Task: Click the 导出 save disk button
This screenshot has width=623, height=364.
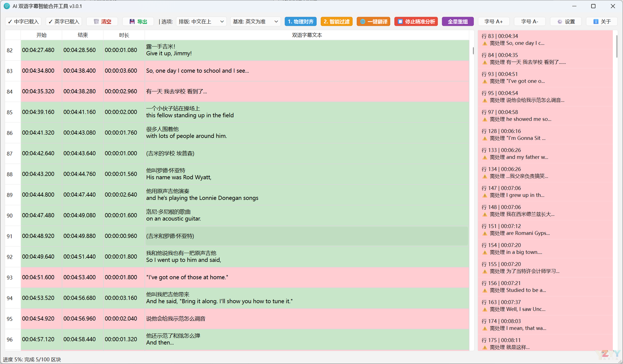Action: [138, 22]
